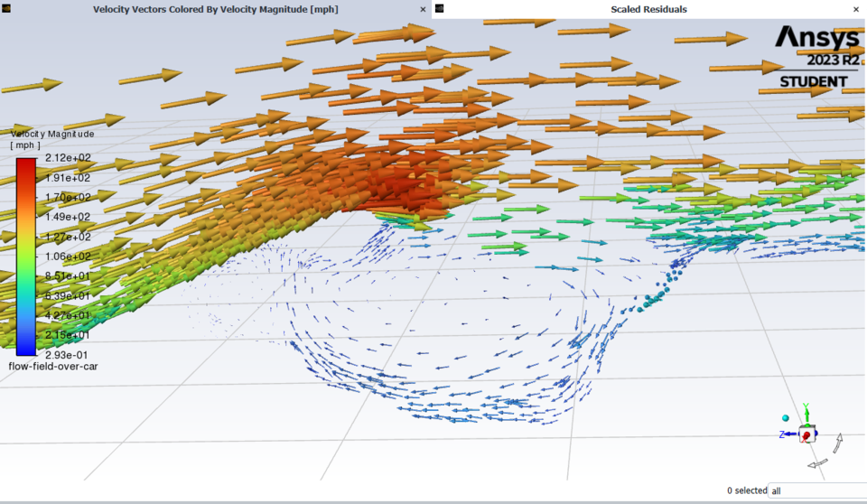Click the cyan isometric view sphere near the triad
Image resolution: width=867 pixels, height=504 pixels.
(x=786, y=418)
